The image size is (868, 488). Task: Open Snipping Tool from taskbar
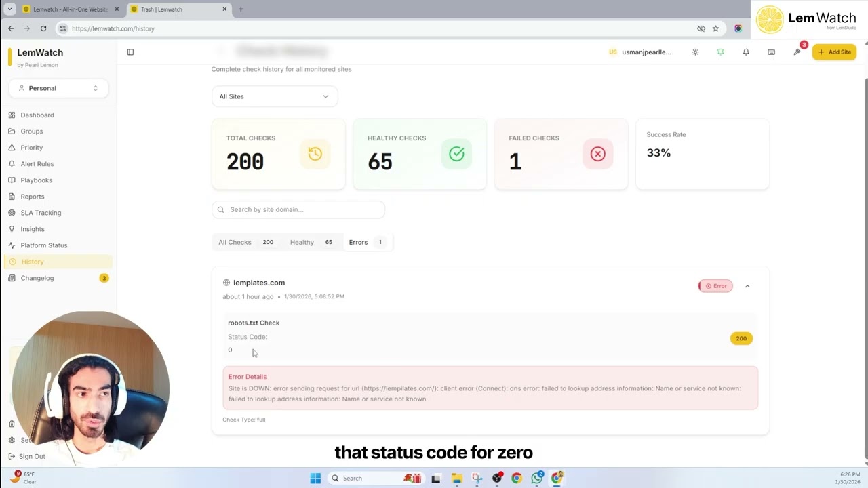tap(477, 479)
